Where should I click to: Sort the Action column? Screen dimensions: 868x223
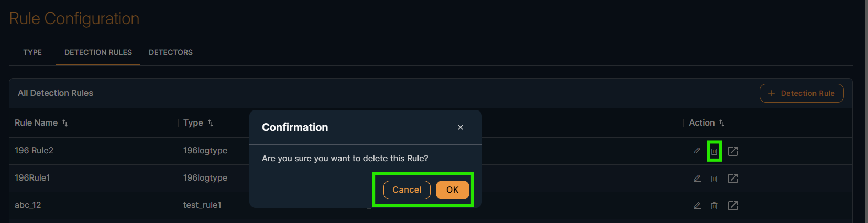pos(722,123)
